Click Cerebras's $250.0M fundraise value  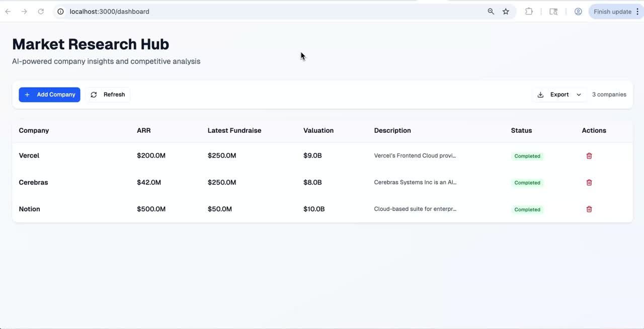[222, 182]
